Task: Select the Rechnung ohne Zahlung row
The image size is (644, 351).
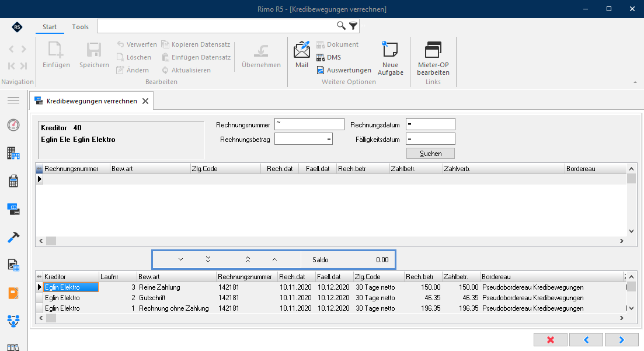Action: coord(331,308)
